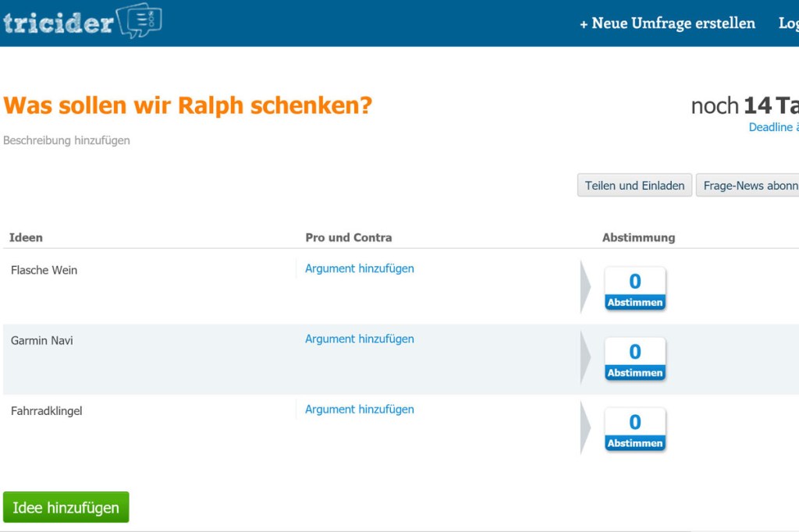The height and width of the screenshot is (532, 799).
Task: Click the poll title Was sollen wir Ralph schenken?
Action: point(187,105)
